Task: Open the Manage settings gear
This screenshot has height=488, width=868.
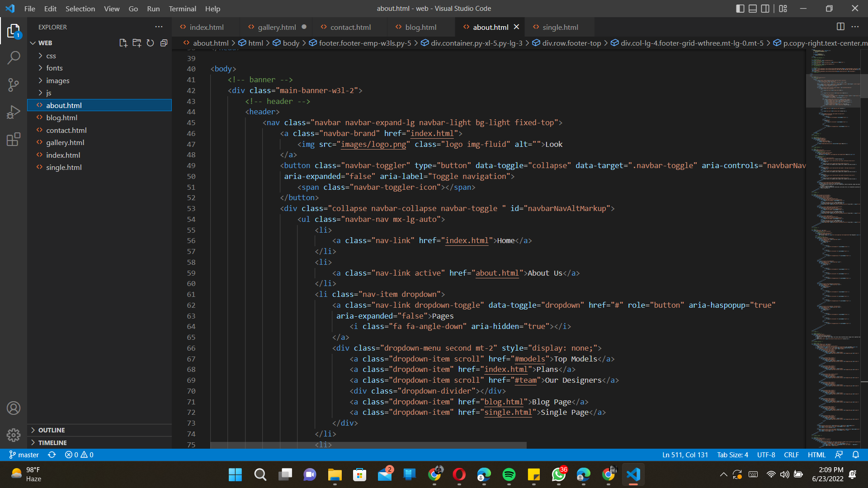Action: [x=14, y=435]
